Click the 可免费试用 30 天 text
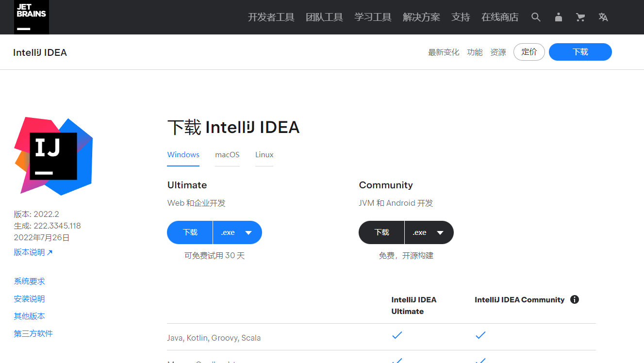 [215, 255]
